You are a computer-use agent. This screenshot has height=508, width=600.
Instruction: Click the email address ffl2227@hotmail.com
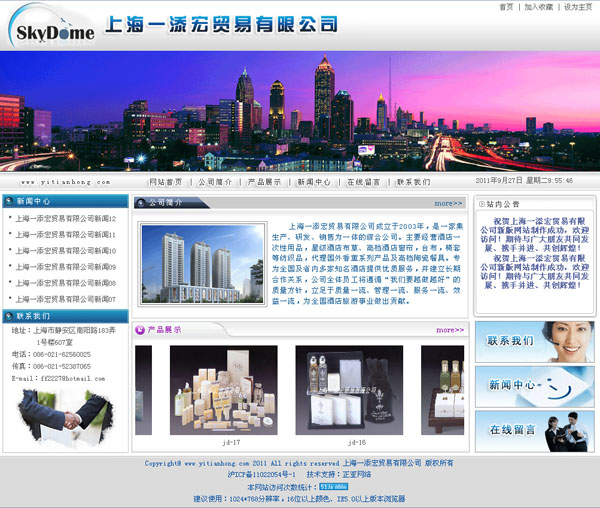pyautogui.click(x=71, y=379)
